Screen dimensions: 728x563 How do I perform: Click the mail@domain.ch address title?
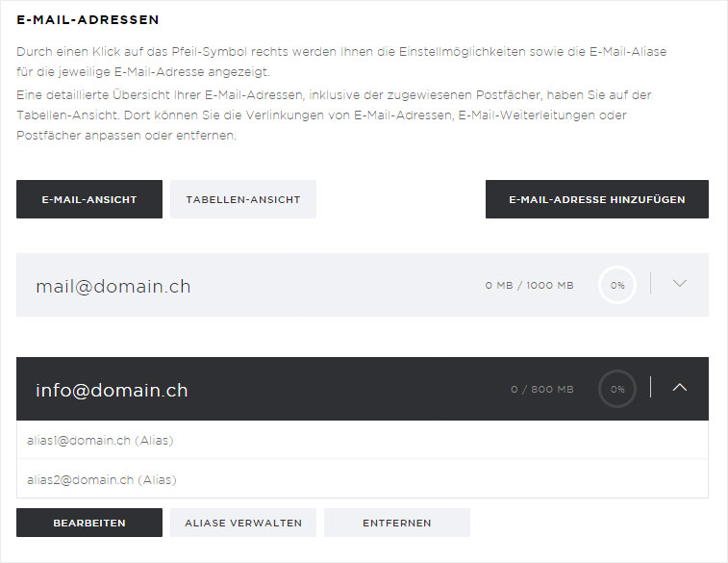[113, 286]
